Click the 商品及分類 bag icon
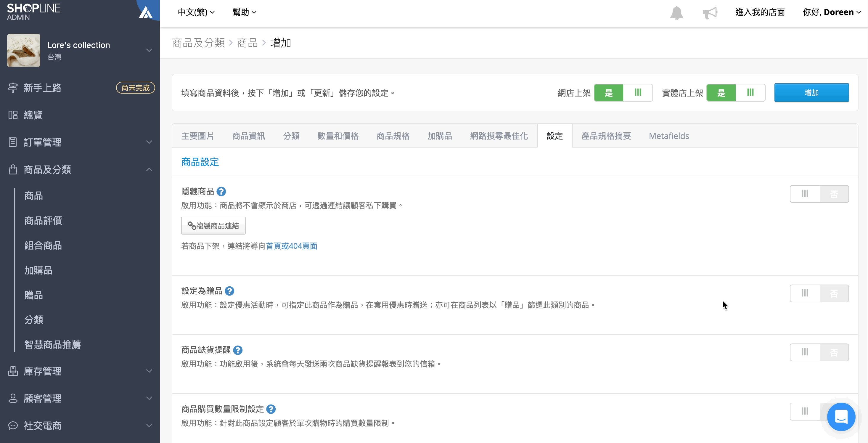 coord(13,169)
